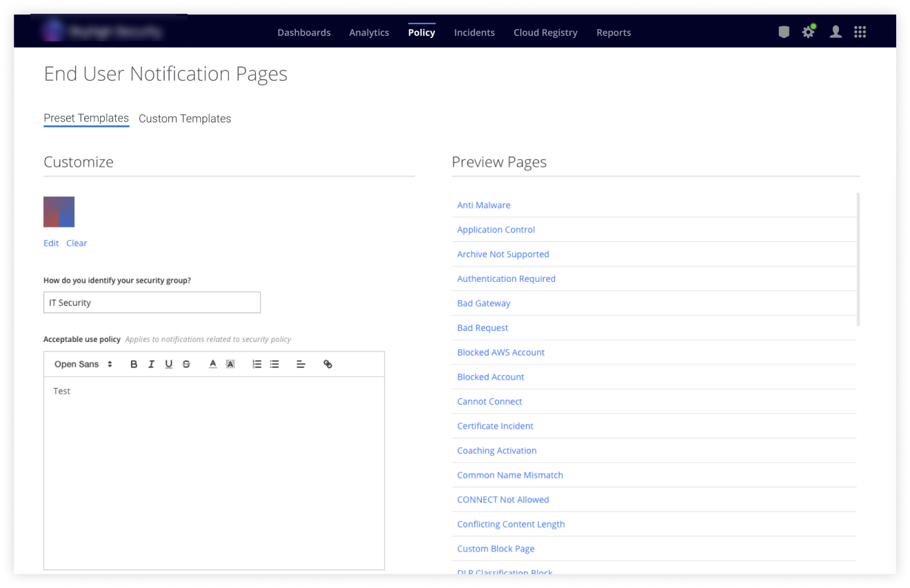Open the apps grid launcher
910x588 pixels.
point(860,32)
